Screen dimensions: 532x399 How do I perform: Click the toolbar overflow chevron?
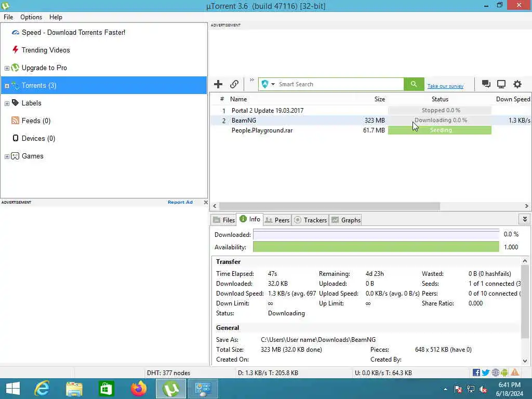pos(252,80)
